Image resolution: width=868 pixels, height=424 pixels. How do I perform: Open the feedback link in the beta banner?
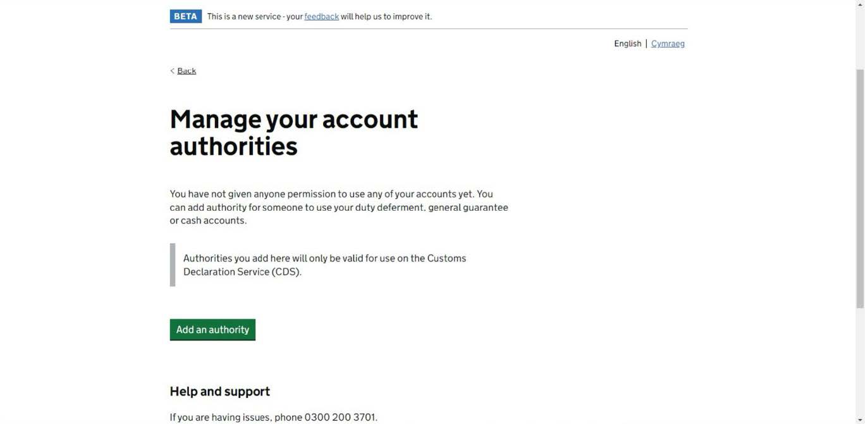point(321,16)
